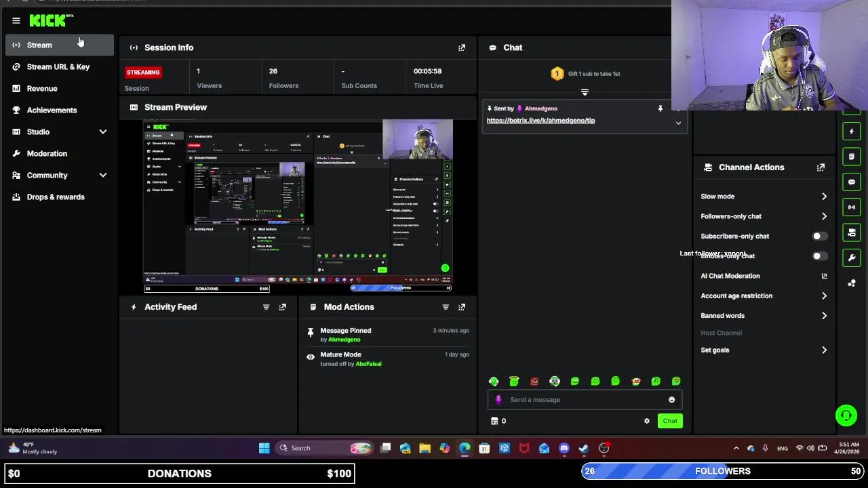Click the donations goal progress bar
Image resolution: width=868 pixels, height=488 pixels.
point(180,474)
